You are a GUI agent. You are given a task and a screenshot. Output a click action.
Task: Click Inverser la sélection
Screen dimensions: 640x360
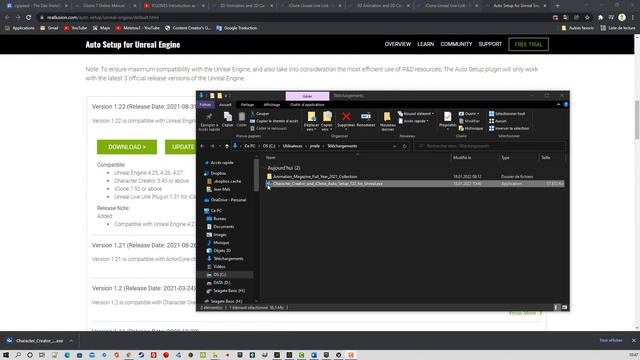click(509, 128)
